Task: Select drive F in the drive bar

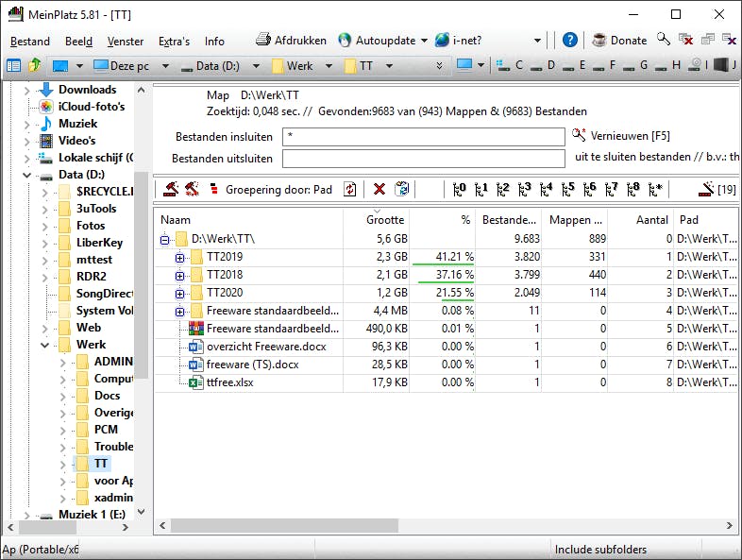Action: 605,65
